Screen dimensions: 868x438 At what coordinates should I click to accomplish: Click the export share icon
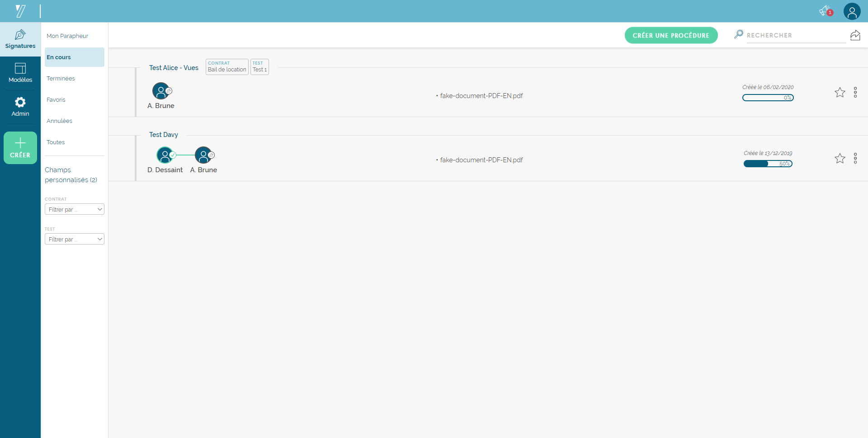[855, 35]
